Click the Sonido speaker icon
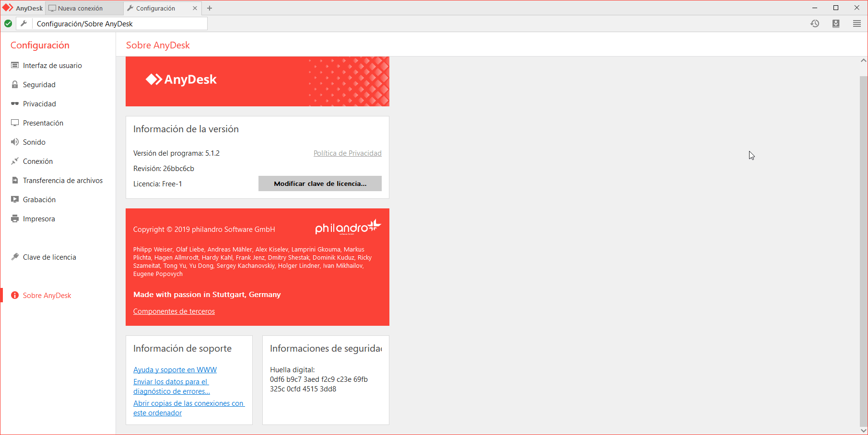Screen dimensions: 868x435 tap(15, 142)
